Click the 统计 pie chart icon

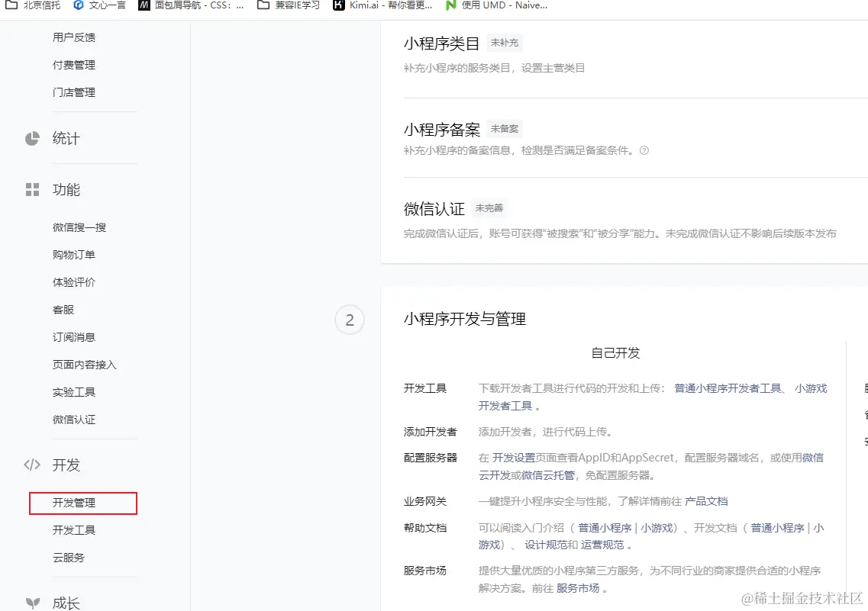[32, 138]
